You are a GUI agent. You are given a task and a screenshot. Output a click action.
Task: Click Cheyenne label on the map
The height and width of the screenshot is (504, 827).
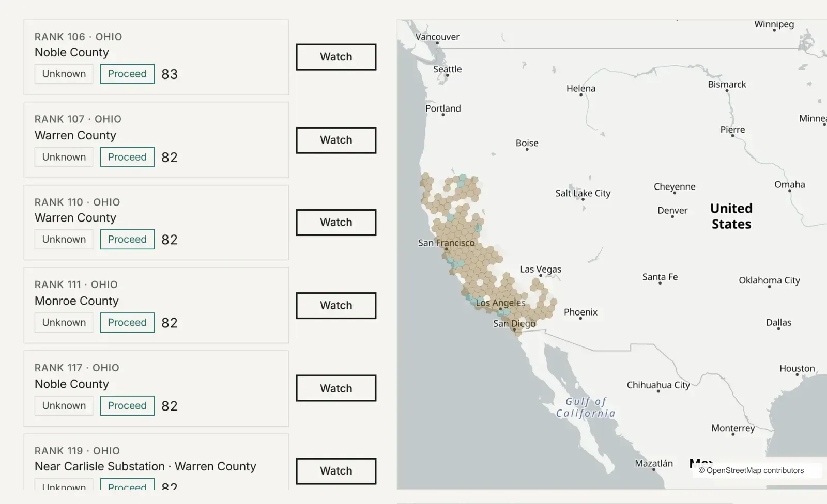pyautogui.click(x=675, y=186)
